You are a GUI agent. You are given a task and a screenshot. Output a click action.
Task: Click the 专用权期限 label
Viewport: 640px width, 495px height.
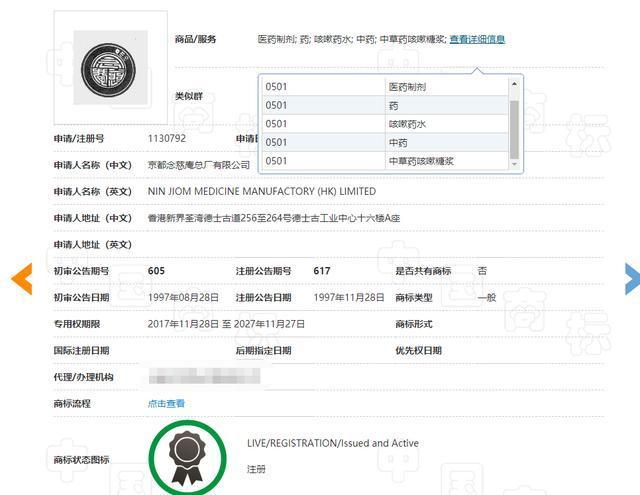pyautogui.click(x=77, y=324)
